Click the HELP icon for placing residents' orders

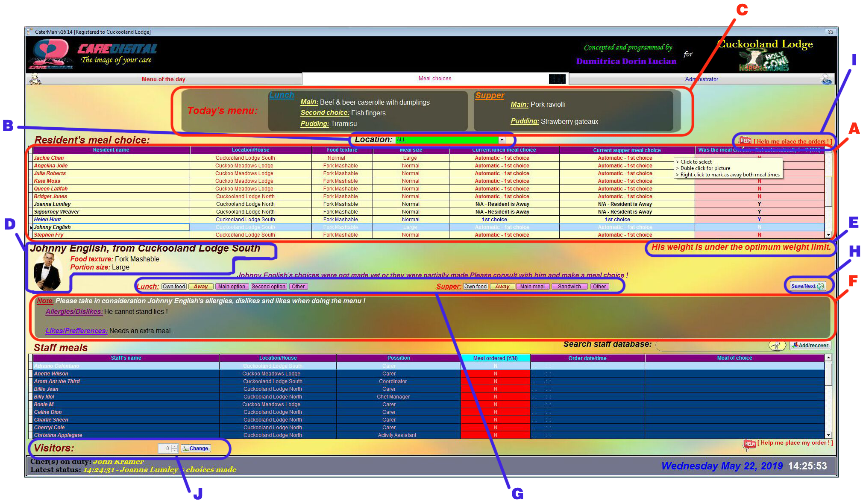click(x=746, y=141)
